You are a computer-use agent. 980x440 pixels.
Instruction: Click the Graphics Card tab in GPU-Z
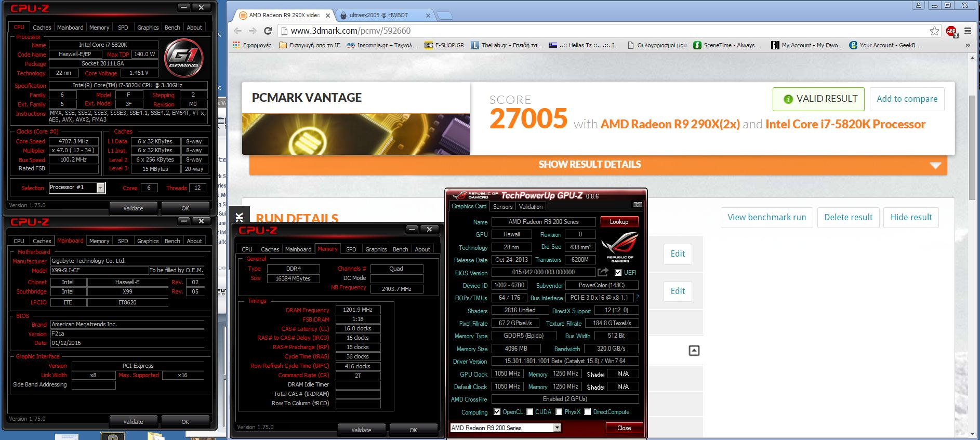pos(469,206)
